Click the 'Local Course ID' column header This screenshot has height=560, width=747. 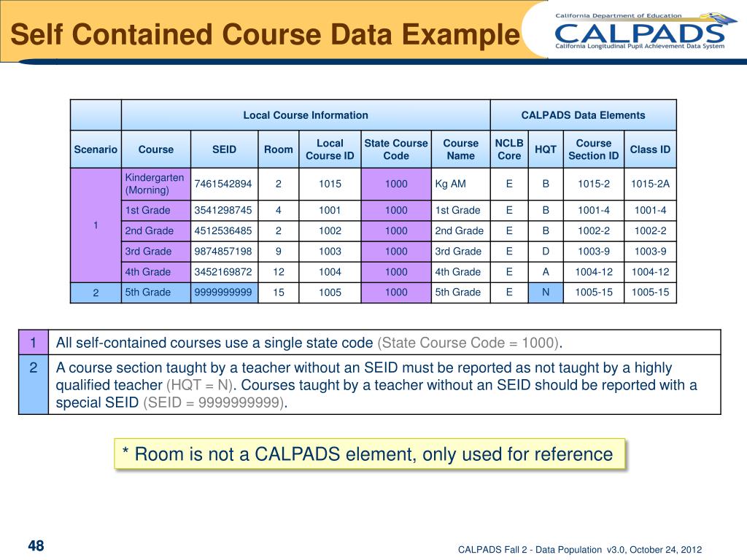330,149
